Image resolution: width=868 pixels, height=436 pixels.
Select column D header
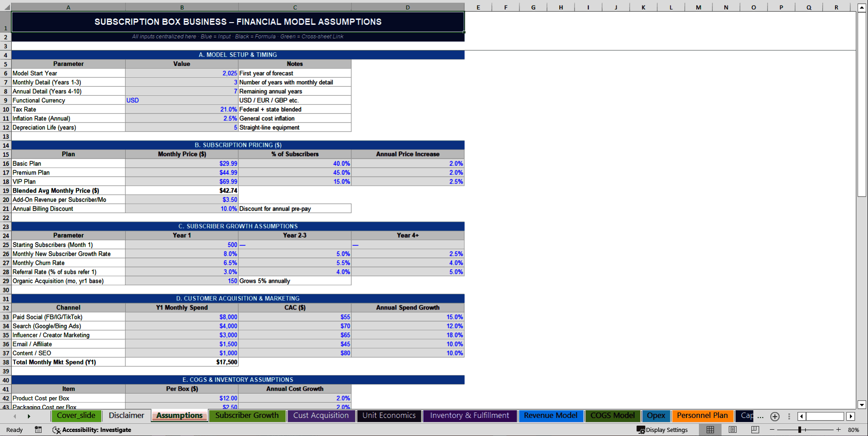click(x=407, y=7)
